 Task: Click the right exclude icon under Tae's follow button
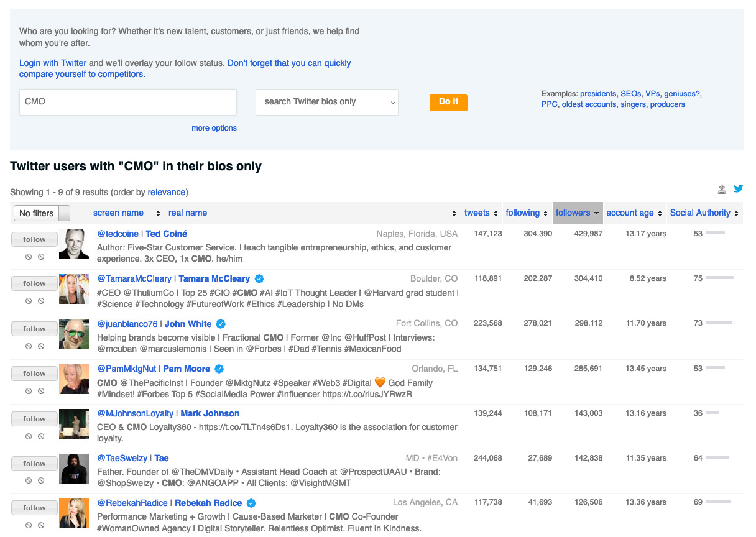[x=41, y=480]
